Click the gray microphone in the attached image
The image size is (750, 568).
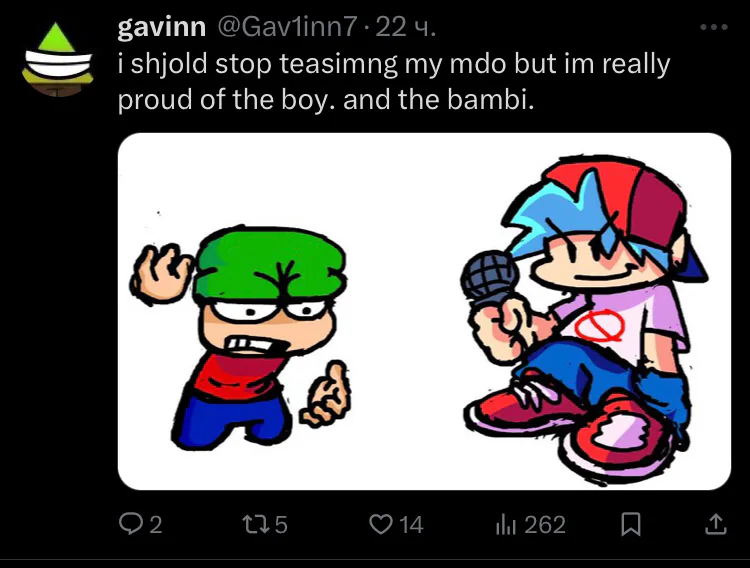(x=489, y=278)
